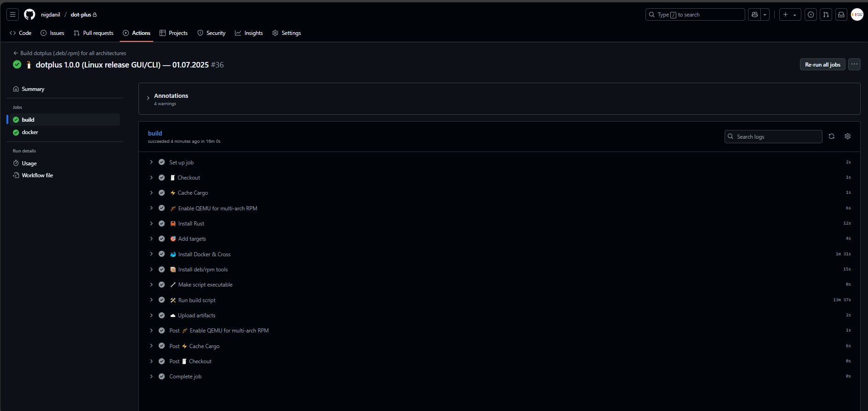Open dot-plus repository link
The image size is (868, 411).
pos(81,15)
